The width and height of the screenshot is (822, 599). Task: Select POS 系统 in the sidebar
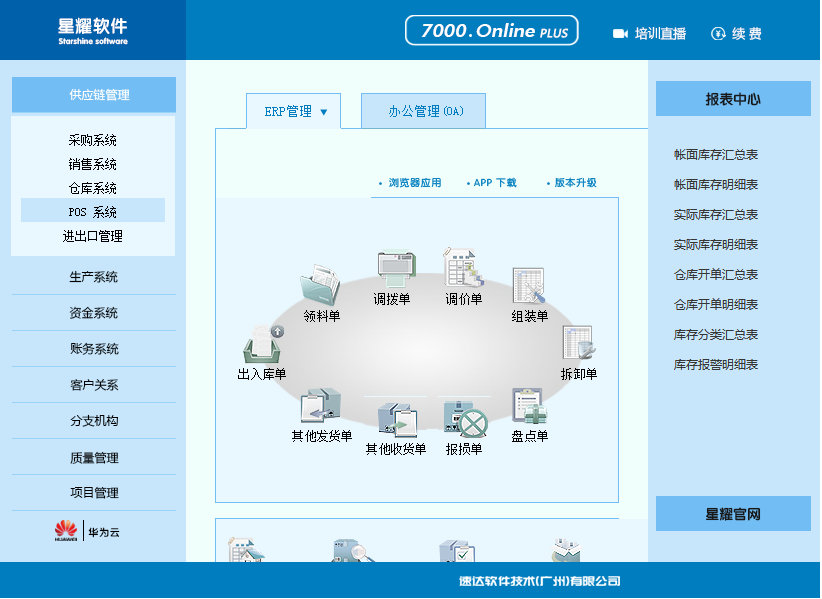point(93,212)
